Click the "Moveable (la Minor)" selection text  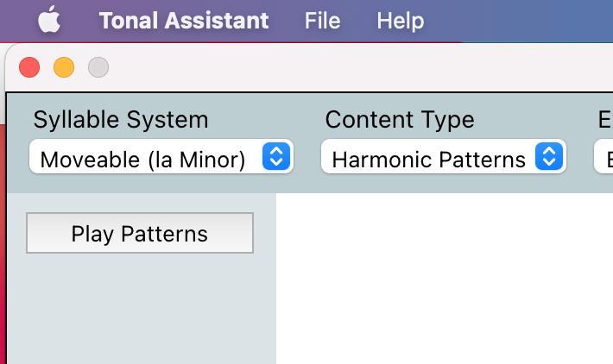coord(143,159)
